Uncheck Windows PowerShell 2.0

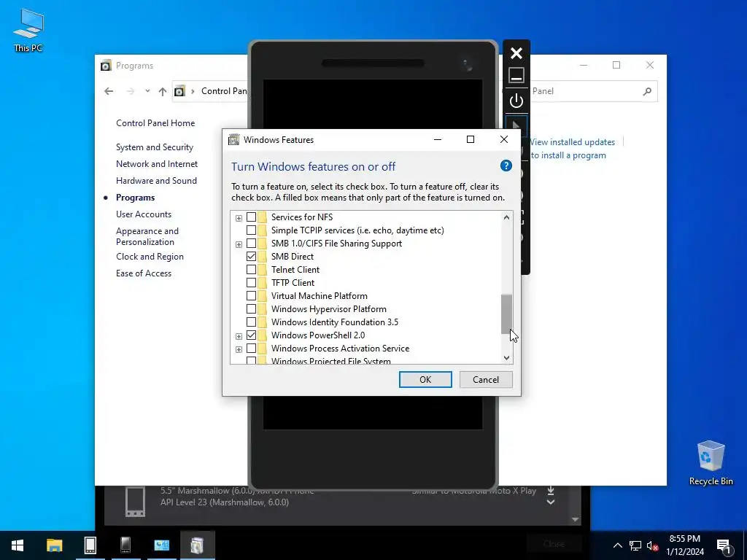point(251,335)
